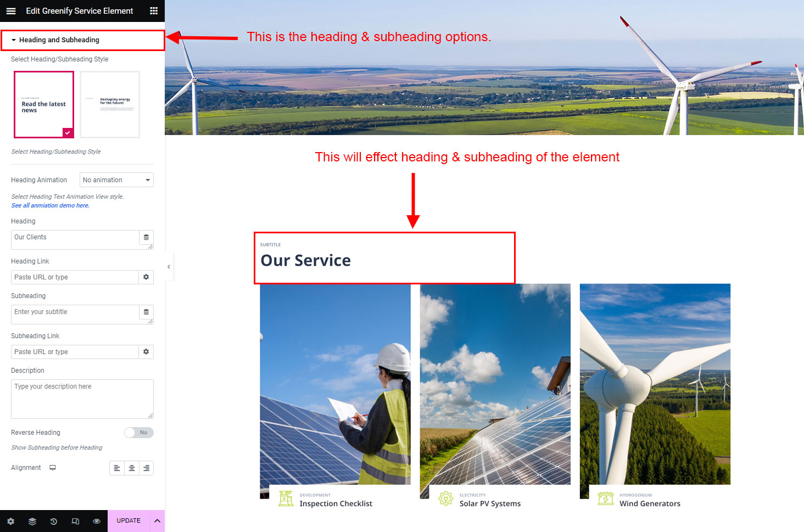Screen dimensions: 804x532
Task: Select the first heading style thumbnail
Action: coord(44,104)
